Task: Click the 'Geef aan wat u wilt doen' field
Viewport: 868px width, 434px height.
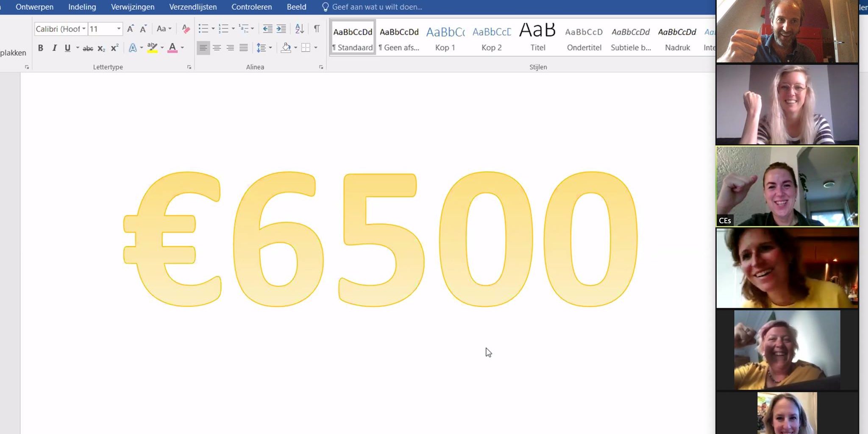Action: coord(377,7)
